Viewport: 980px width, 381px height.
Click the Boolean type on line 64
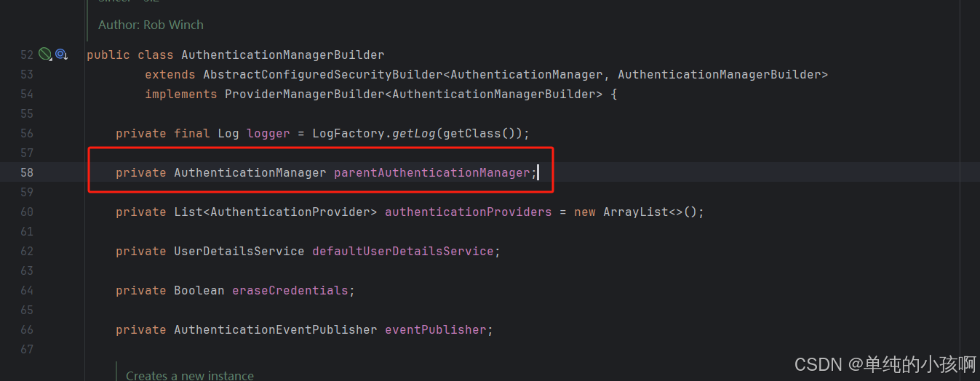[x=199, y=290]
